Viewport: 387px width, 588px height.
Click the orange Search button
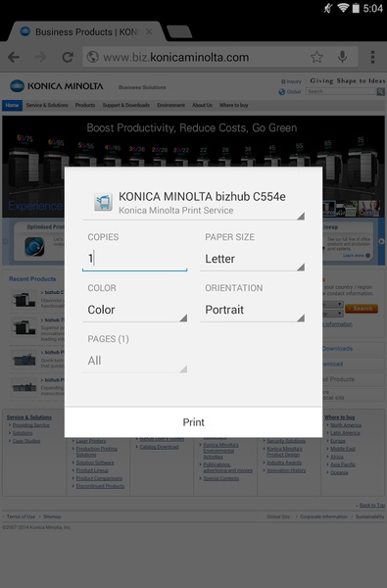362,309
